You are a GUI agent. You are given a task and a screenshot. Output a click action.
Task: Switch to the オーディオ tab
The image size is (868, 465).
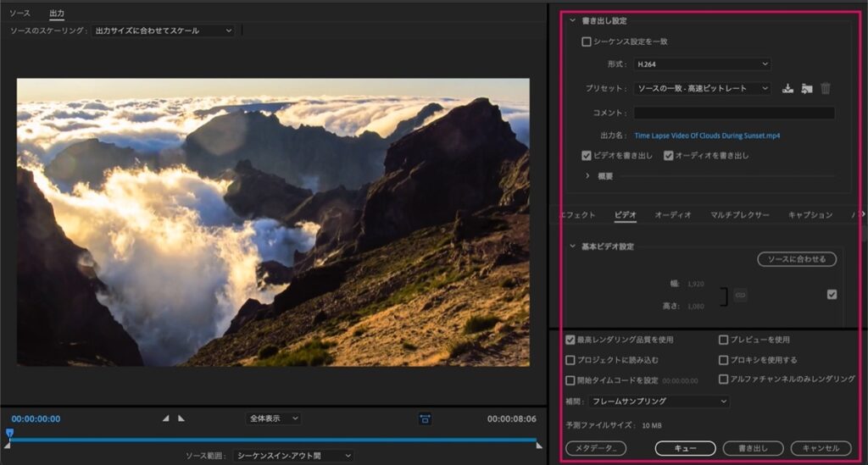(672, 214)
